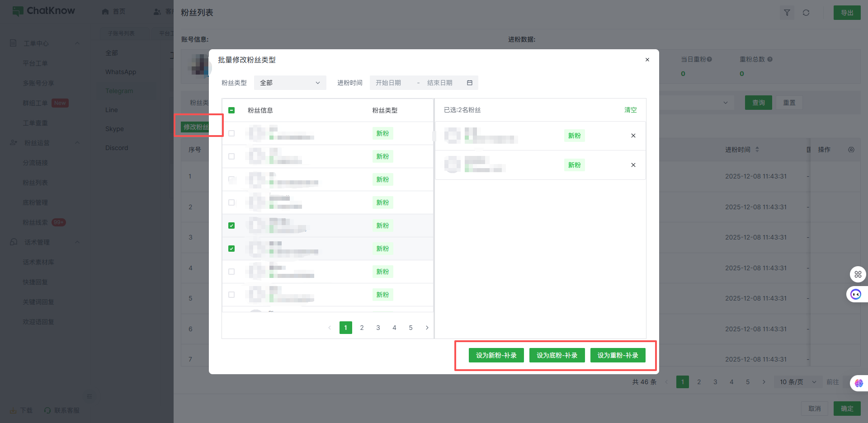Click the refresh icon beside export button
Viewport: 868px width, 423px height.
(806, 13)
